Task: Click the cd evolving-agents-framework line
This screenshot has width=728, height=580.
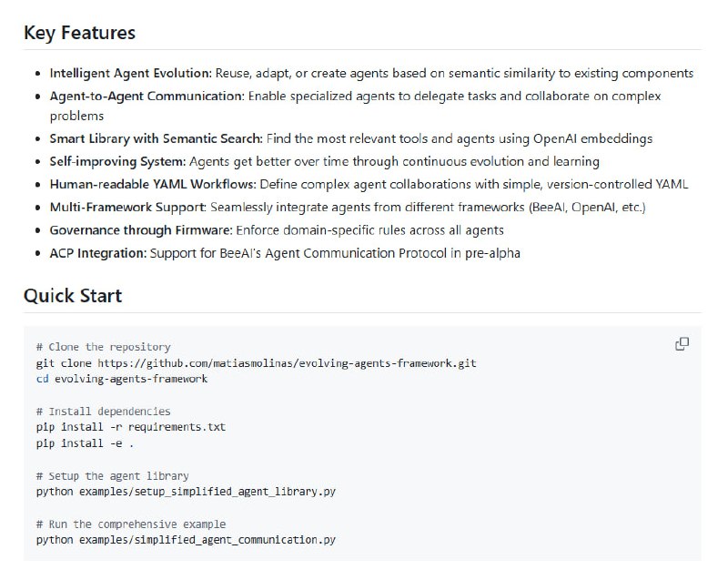Action: click(x=122, y=379)
